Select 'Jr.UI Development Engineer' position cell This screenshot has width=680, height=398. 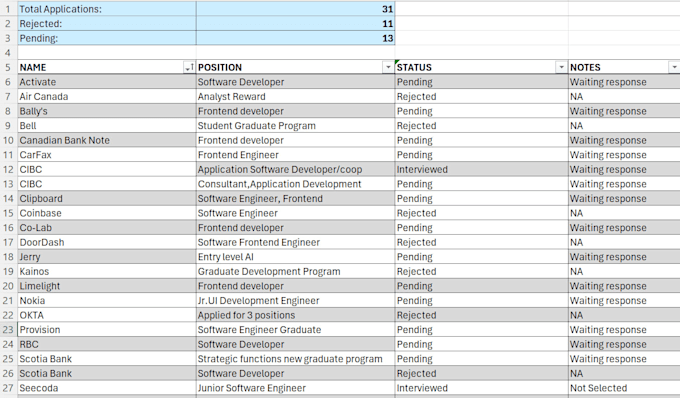point(295,300)
